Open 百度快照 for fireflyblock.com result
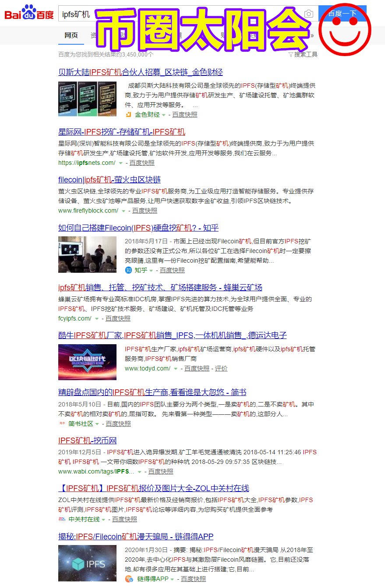 (x=145, y=210)
